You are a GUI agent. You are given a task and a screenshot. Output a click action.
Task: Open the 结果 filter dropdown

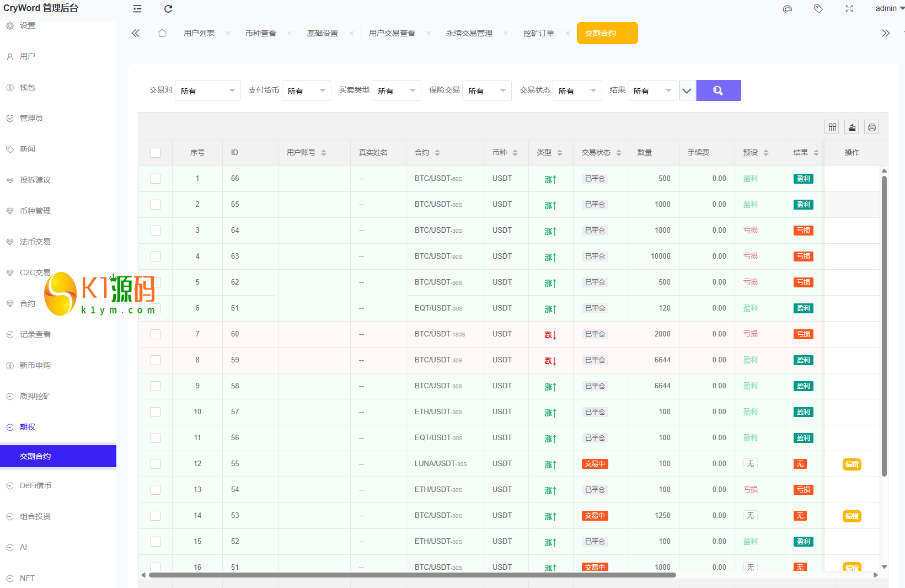(652, 90)
